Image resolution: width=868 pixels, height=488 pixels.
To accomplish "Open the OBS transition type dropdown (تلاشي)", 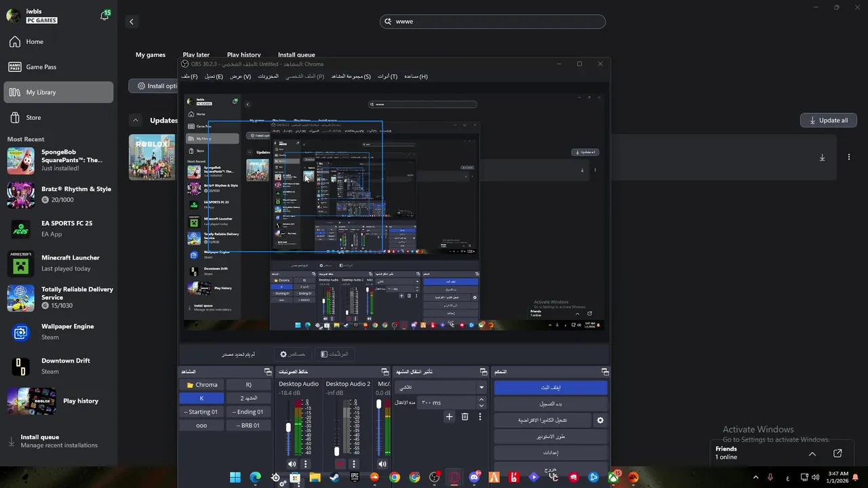I will point(441,388).
